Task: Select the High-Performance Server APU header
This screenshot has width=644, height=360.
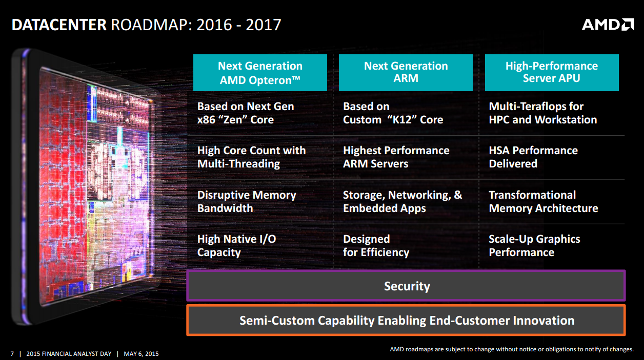Action: [551, 72]
